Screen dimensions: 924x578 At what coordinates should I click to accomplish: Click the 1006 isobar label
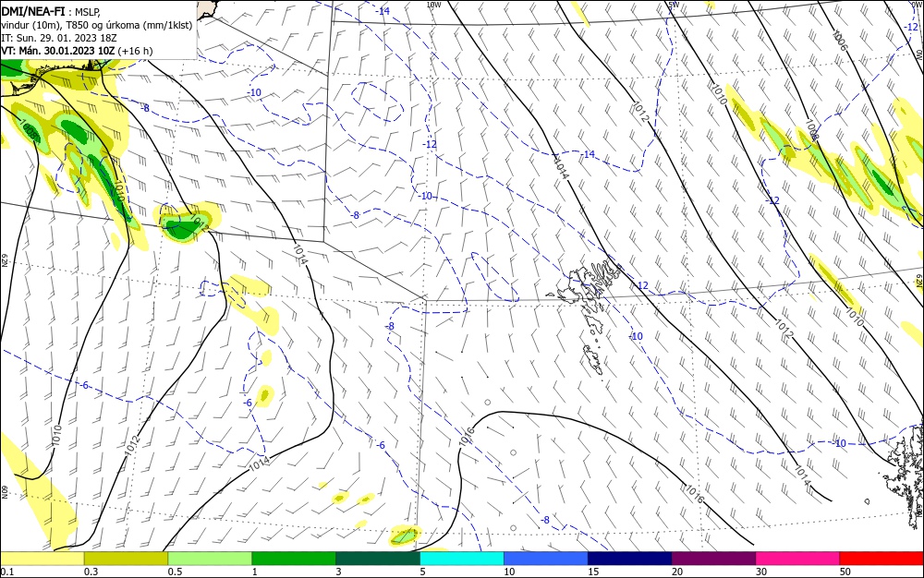pyautogui.click(x=840, y=41)
